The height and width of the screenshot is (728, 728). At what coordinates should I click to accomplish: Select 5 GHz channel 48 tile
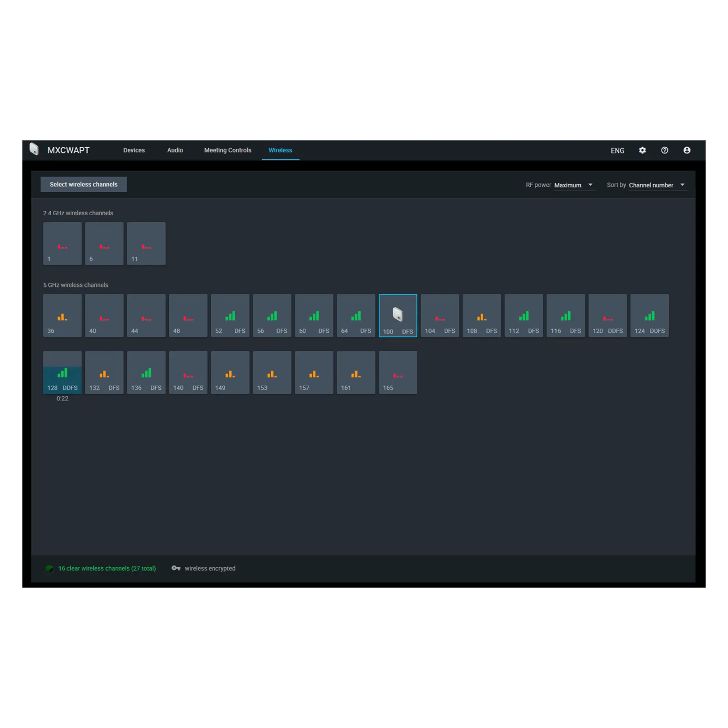pyautogui.click(x=188, y=315)
